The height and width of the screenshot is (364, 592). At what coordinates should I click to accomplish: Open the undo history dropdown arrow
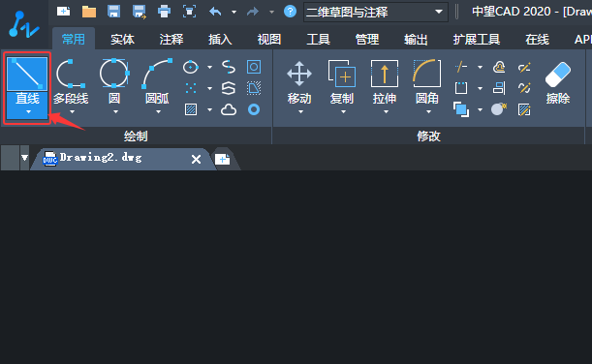point(234,12)
